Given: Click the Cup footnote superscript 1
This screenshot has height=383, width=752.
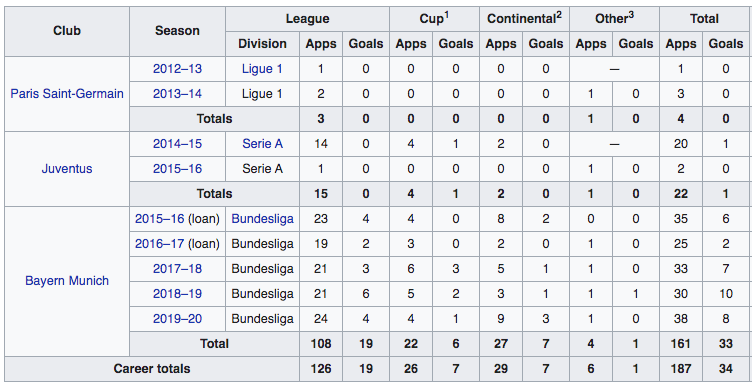Looking at the screenshot, I should [x=446, y=15].
